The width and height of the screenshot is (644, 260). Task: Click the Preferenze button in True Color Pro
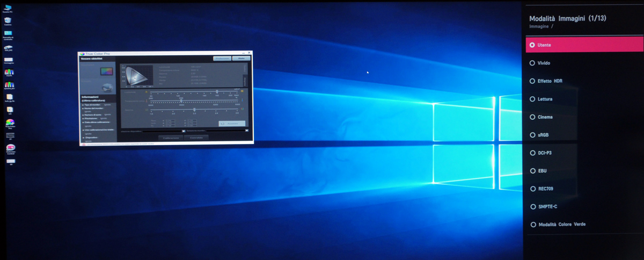click(222, 58)
